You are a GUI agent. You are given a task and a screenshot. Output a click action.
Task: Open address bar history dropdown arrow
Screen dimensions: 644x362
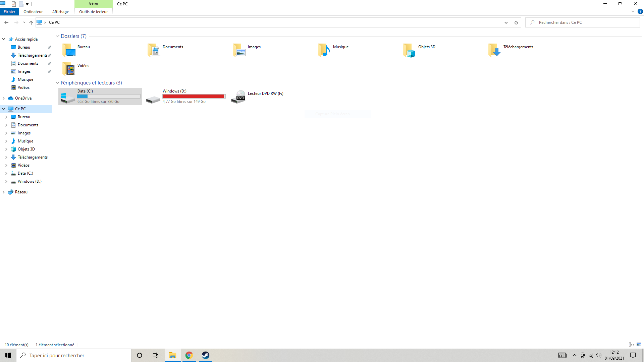(506, 22)
